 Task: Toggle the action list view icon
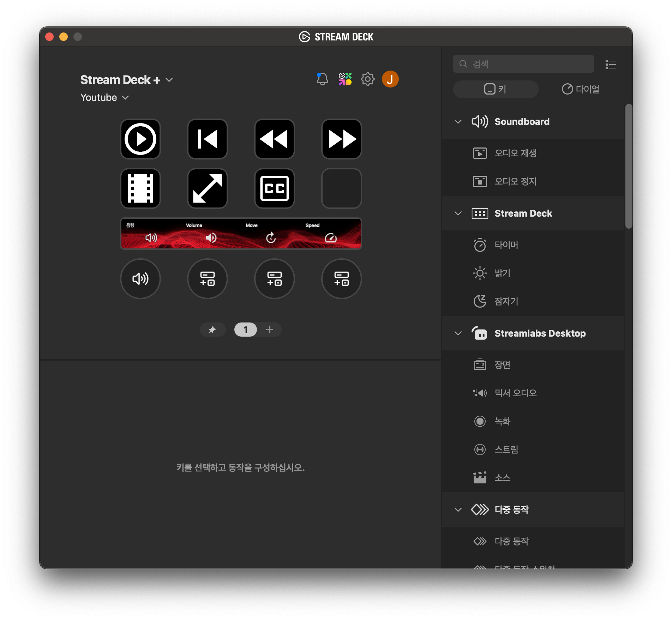coord(611,64)
